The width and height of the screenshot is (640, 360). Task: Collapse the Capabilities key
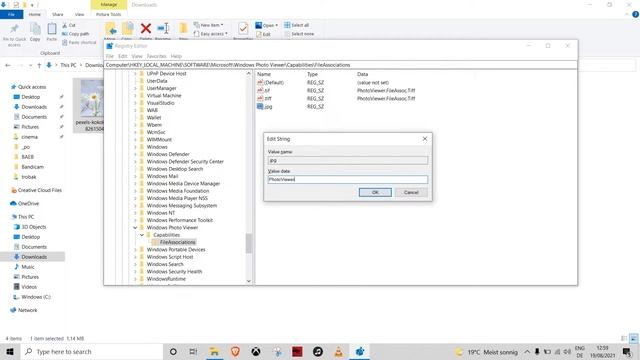(142, 235)
